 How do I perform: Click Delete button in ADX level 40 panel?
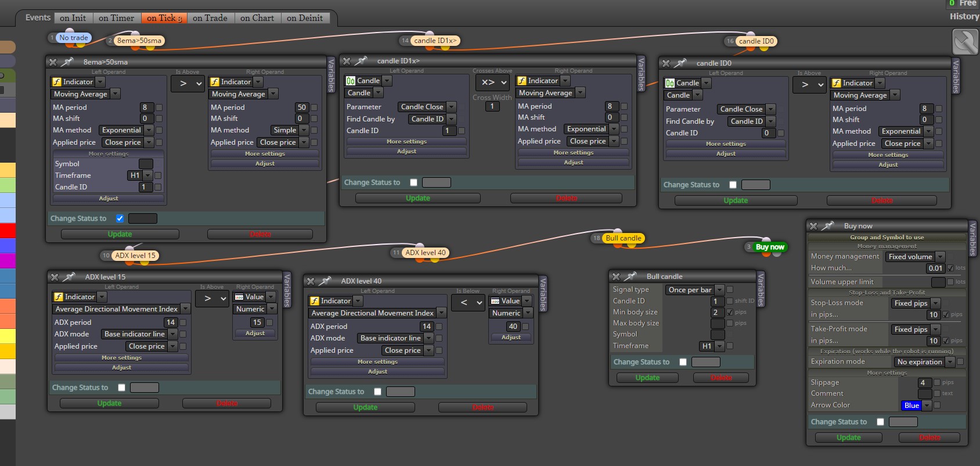(x=483, y=407)
